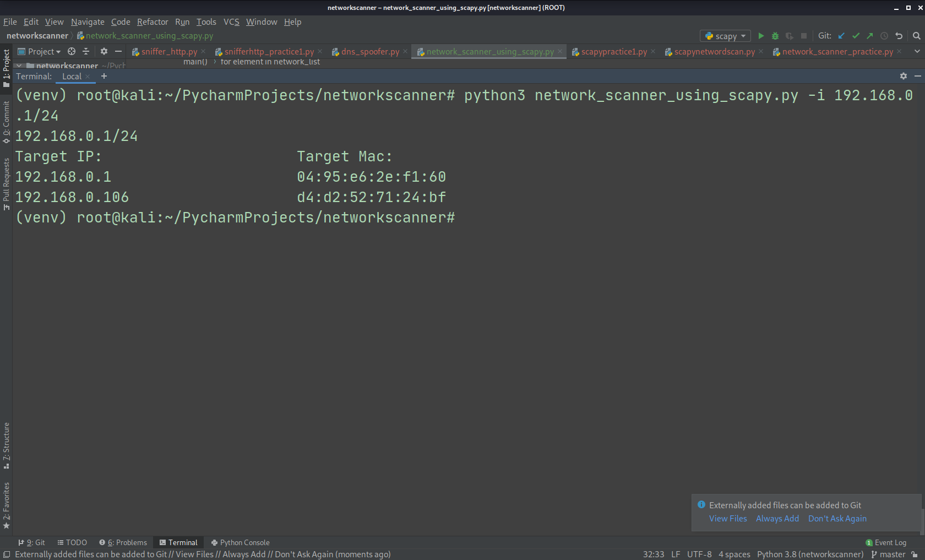Viewport: 925px width, 560px height.
Task: Add a new terminal session tab
Action: 104,76
